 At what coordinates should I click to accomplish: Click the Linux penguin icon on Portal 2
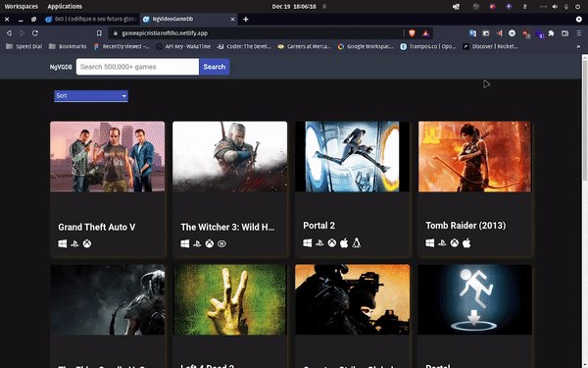point(357,243)
